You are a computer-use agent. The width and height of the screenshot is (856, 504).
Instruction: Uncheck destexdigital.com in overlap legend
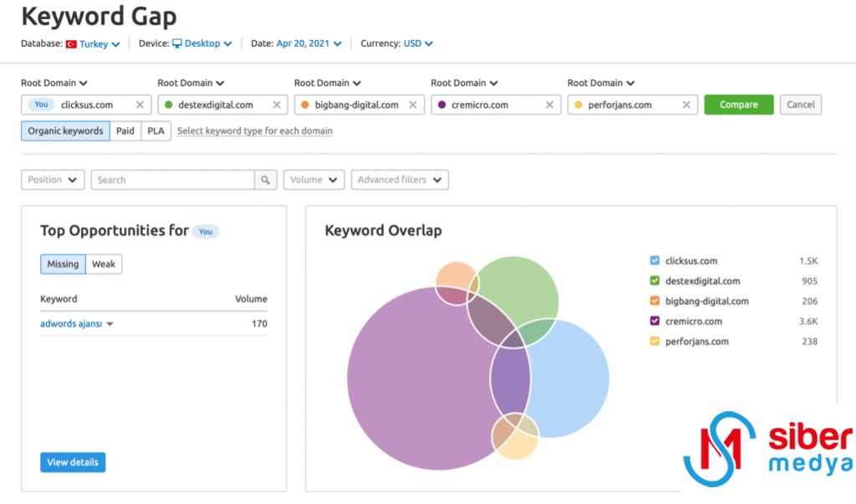[655, 281]
